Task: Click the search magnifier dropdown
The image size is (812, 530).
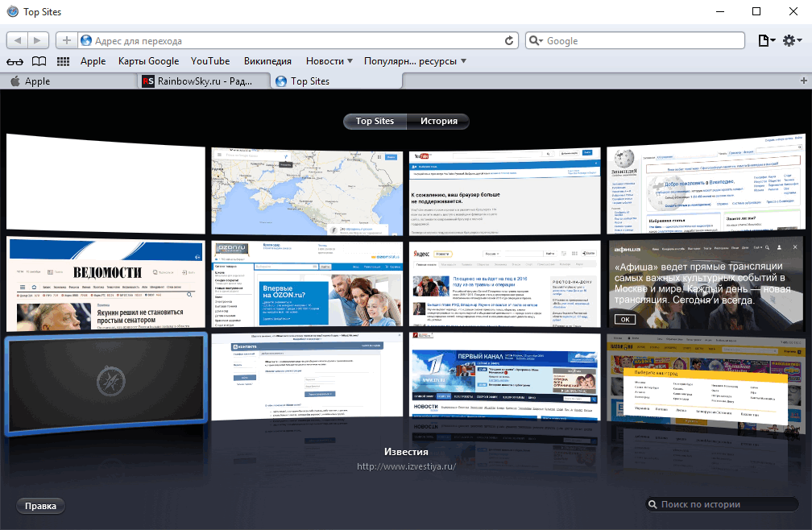Action: 536,41
